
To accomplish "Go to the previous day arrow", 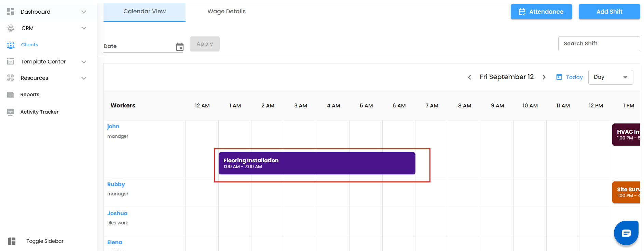I will (469, 77).
